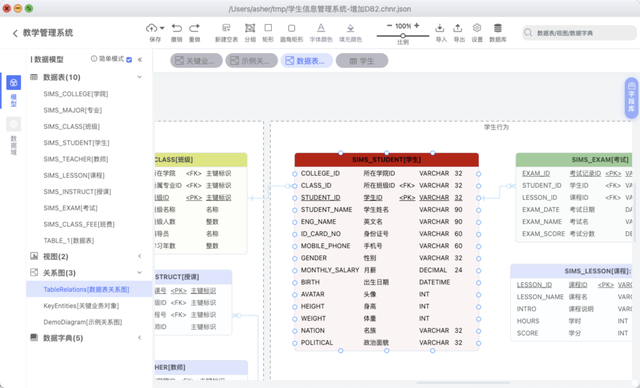Select SIMS_TEACHER[教师] in the tree
This screenshot has width=640, height=388.
point(76,159)
